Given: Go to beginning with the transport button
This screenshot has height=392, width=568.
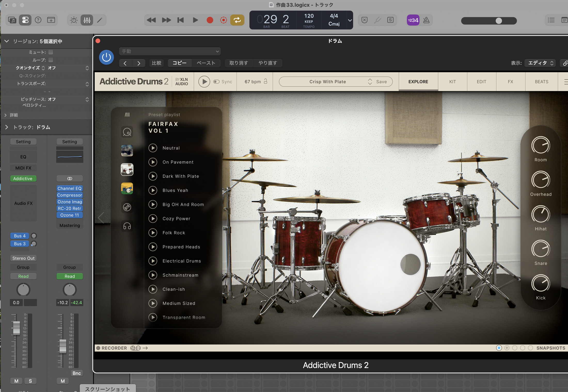Looking at the screenshot, I should pyautogui.click(x=181, y=20).
